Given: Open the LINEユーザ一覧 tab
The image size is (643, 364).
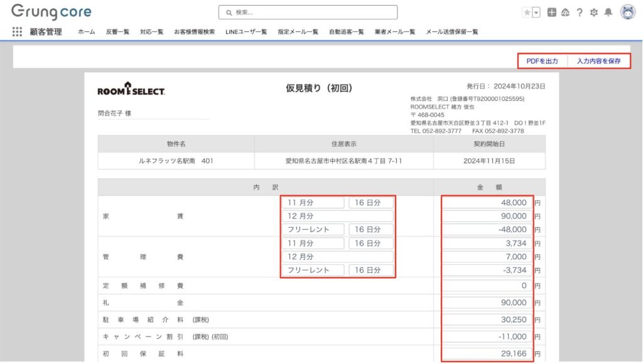Looking at the screenshot, I should pyautogui.click(x=246, y=32).
